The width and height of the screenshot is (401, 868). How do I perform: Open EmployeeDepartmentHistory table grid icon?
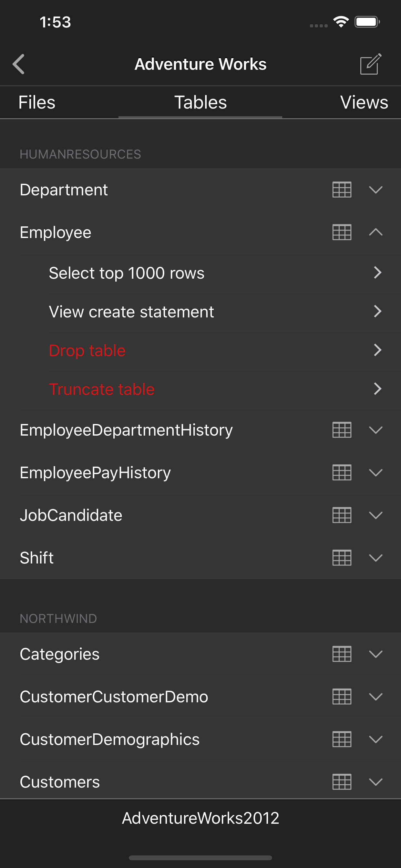pos(342,430)
